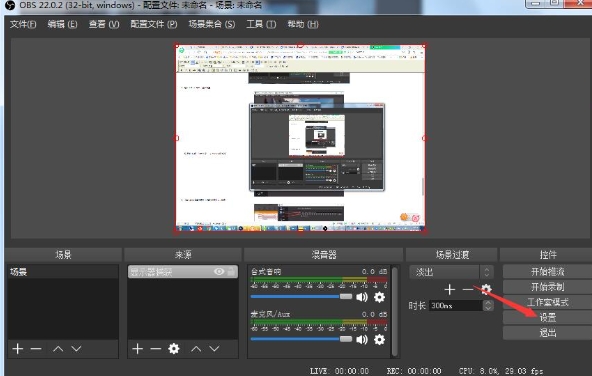Click 开始录制 start recording button

tap(547, 287)
